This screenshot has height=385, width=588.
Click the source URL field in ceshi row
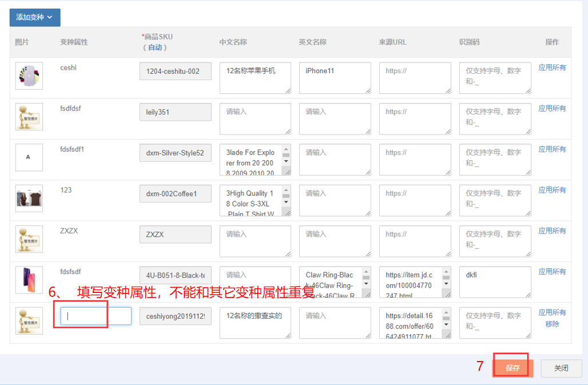click(415, 78)
